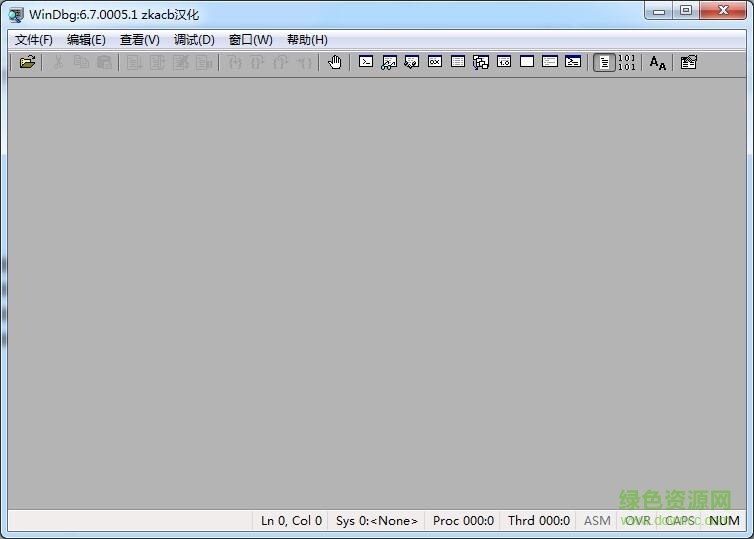This screenshot has width=754, height=539.
Task: Switch to Source Mode Off (101 icon)
Action: point(627,62)
